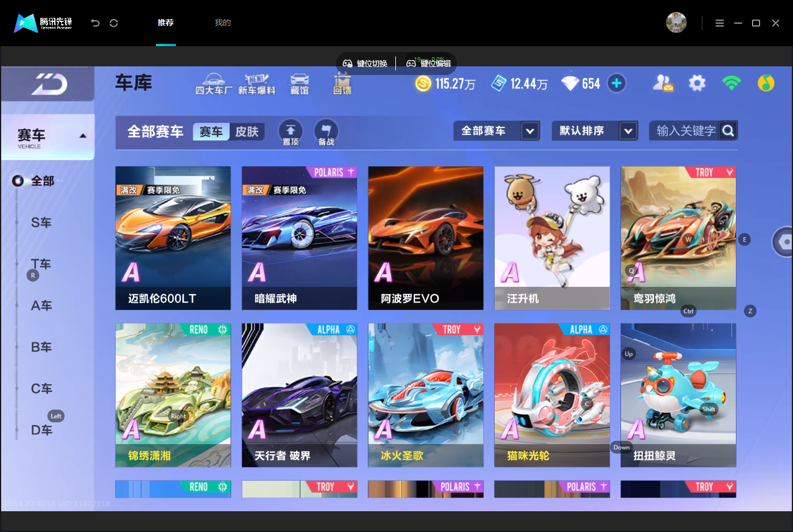Select the 冰火圣歌 car card
Image resolution: width=793 pixels, height=532 pixels.
426,395
